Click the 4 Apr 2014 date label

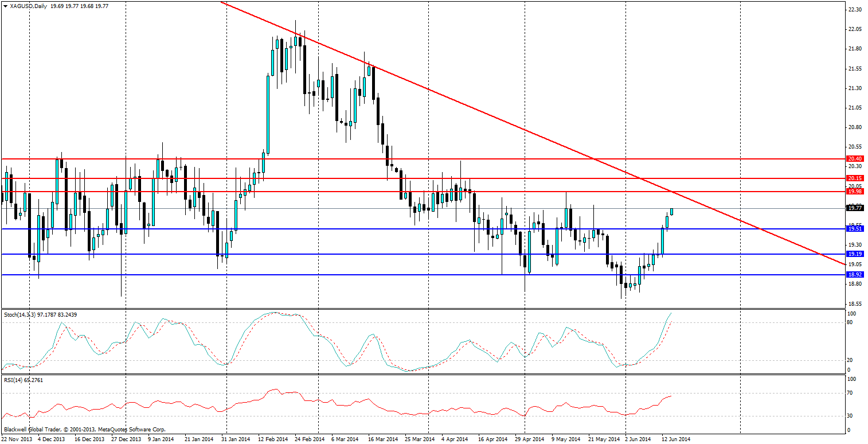pyautogui.click(x=455, y=439)
